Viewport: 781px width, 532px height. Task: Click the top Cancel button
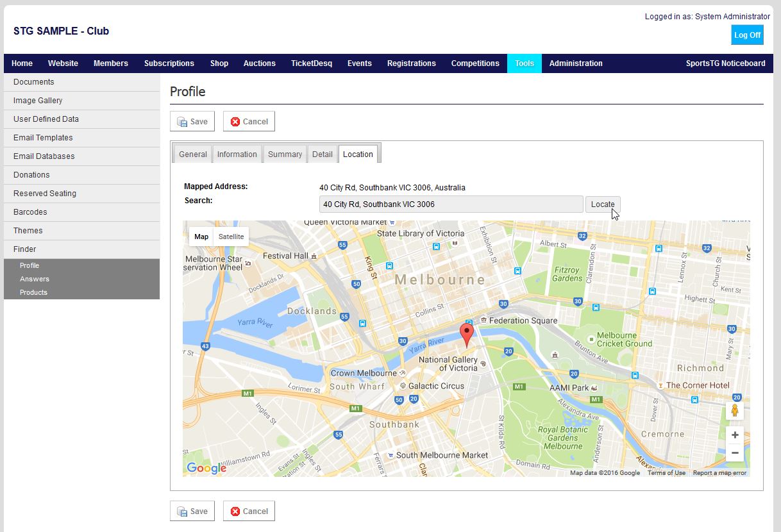(x=249, y=121)
